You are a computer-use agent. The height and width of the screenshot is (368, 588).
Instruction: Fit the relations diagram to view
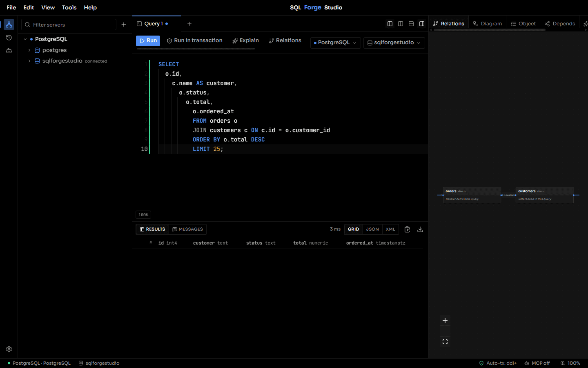pos(445,342)
